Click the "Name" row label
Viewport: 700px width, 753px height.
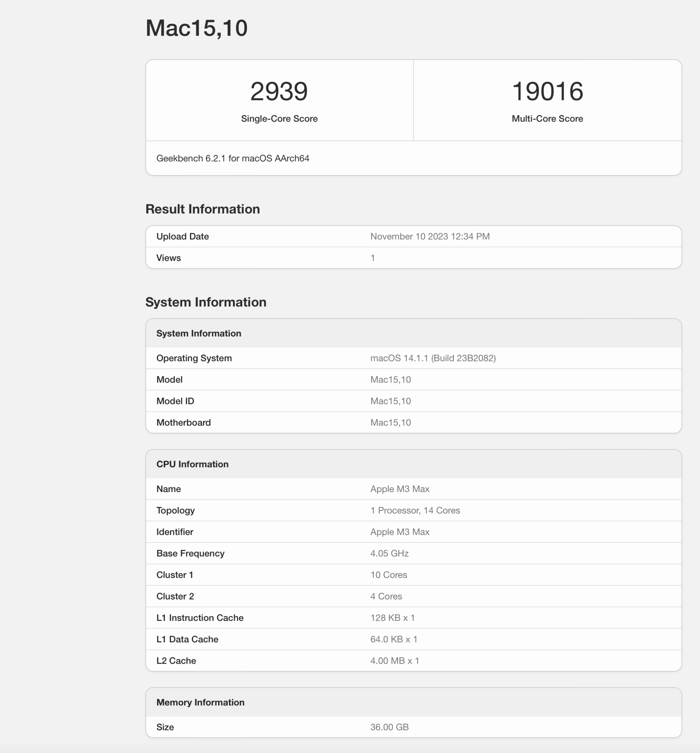click(x=169, y=489)
